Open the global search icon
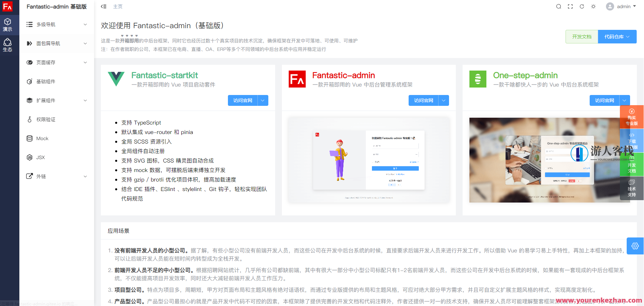 558,6
